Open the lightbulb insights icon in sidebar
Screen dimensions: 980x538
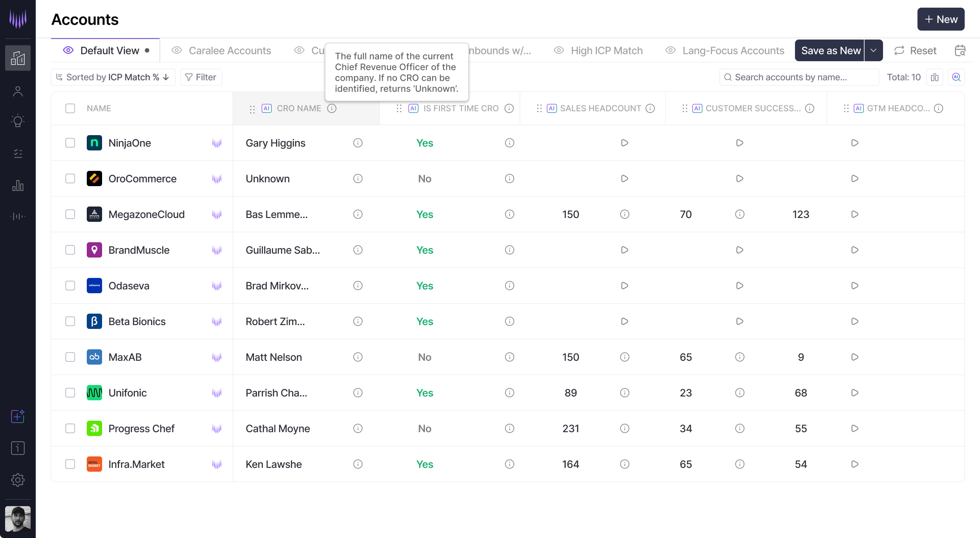[18, 121]
